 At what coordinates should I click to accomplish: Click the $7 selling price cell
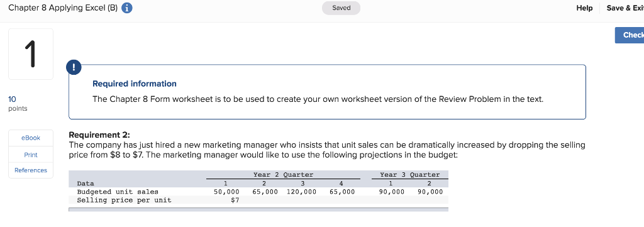[235, 201]
